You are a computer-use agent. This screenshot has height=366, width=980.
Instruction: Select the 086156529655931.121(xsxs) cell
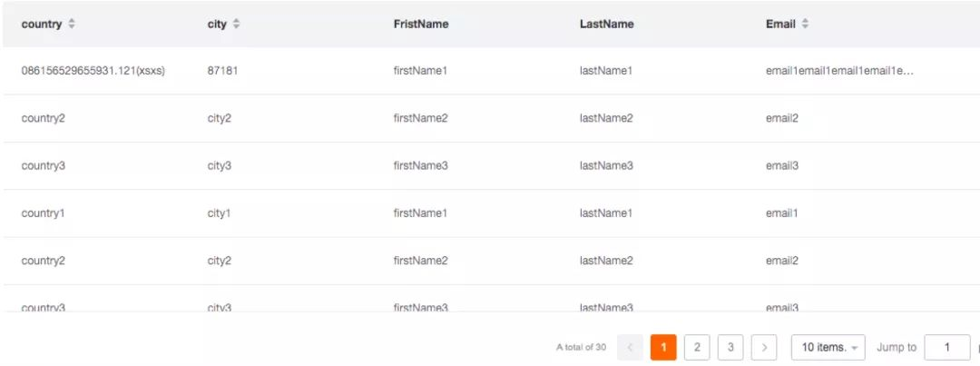(x=93, y=72)
